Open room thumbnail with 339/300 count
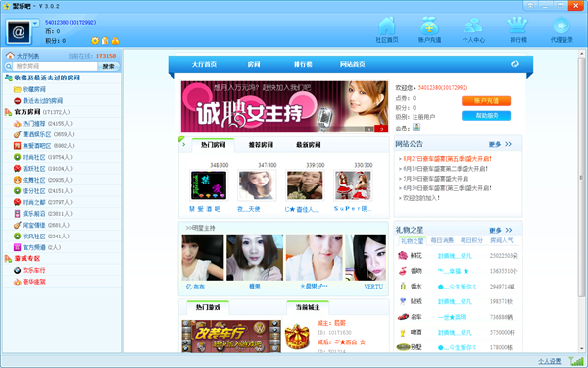 [x=305, y=185]
